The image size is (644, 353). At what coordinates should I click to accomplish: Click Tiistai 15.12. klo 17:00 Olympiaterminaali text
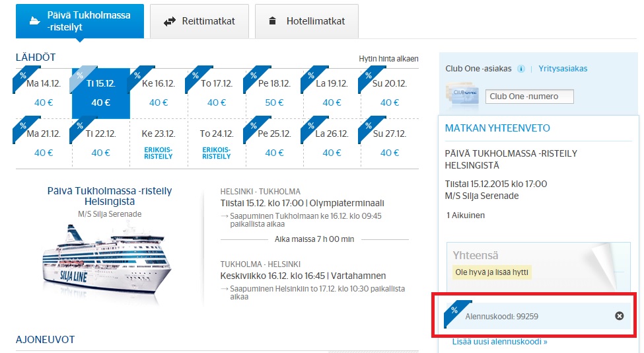pyautogui.click(x=303, y=203)
